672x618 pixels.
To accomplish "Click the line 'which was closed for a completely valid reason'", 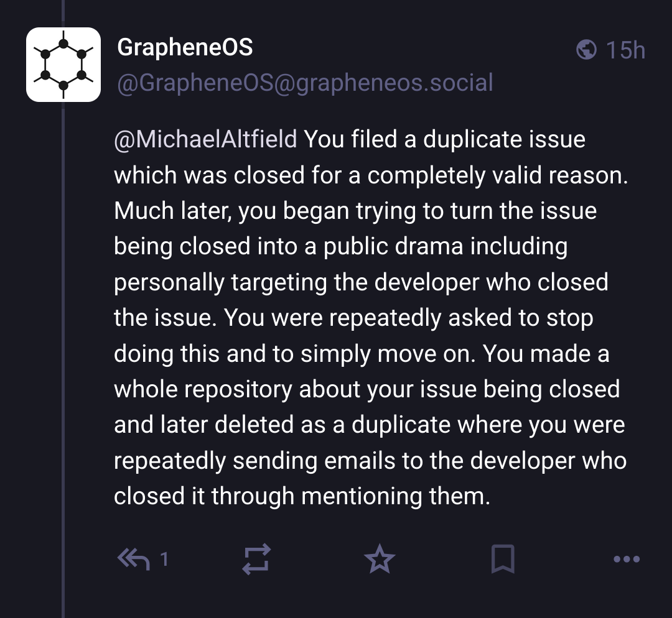I will coord(371,175).
